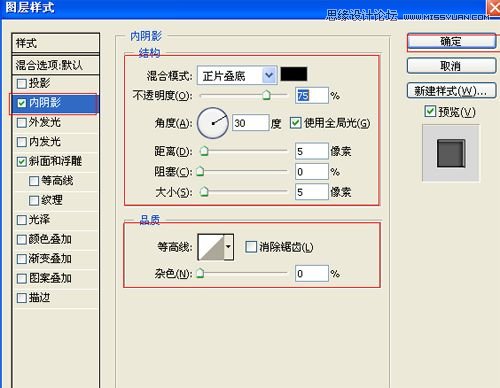Click the 距离 distance value field
500x388 pixels.
pos(312,151)
